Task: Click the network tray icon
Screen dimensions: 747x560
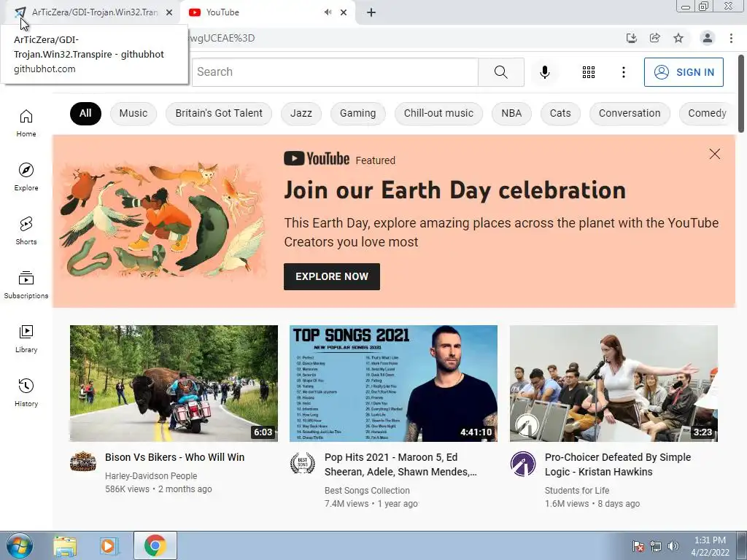Action: pos(656,546)
